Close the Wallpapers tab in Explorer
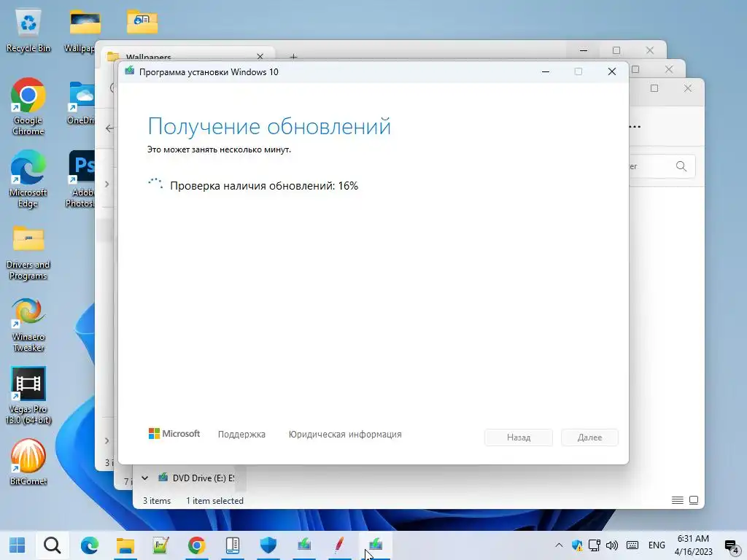The image size is (747, 560). (260, 57)
